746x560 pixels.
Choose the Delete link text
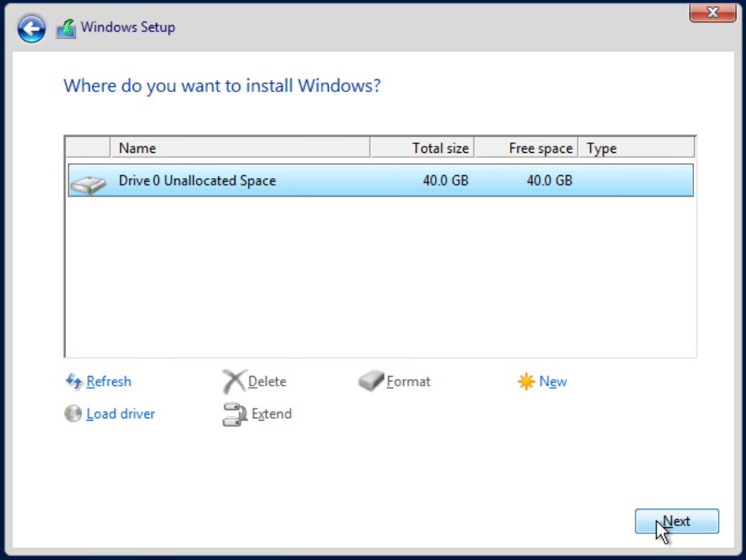pos(267,382)
